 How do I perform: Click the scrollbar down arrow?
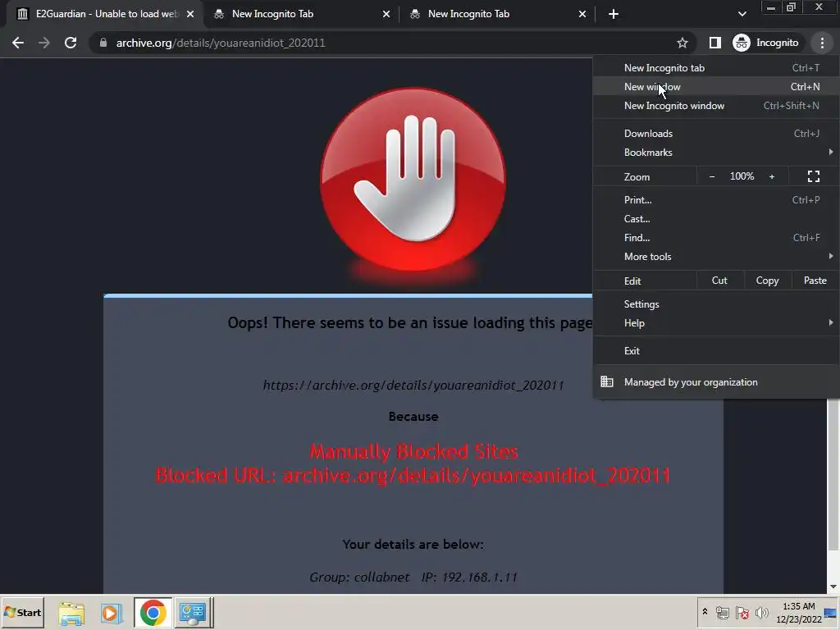[833, 587]
